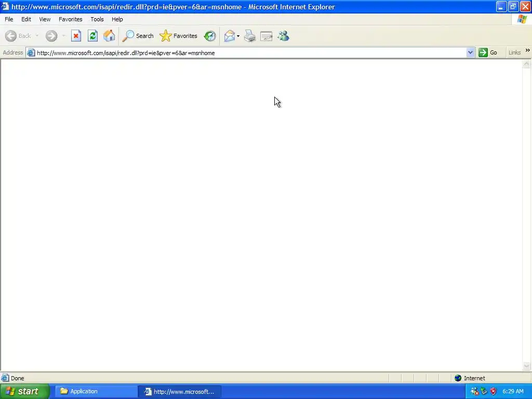
Task: Click the status bar page icon
Action: click(x=5, y=378)
